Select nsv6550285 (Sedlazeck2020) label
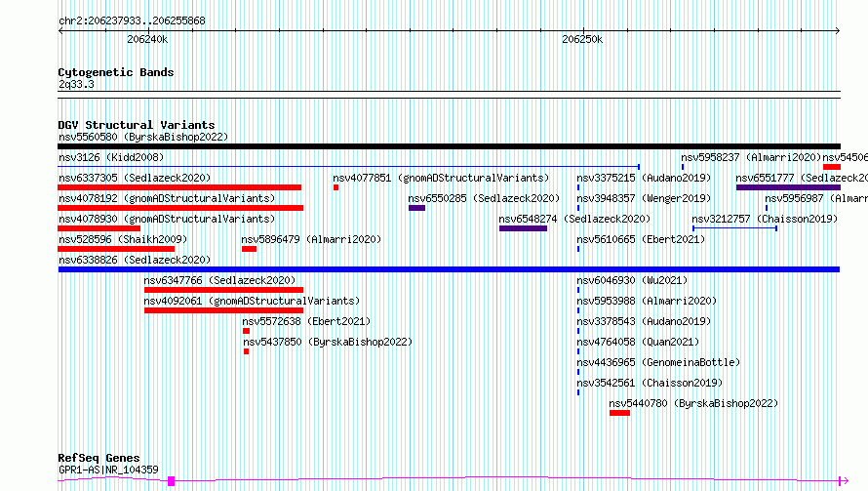868x491 pixels. click(484, 198)
